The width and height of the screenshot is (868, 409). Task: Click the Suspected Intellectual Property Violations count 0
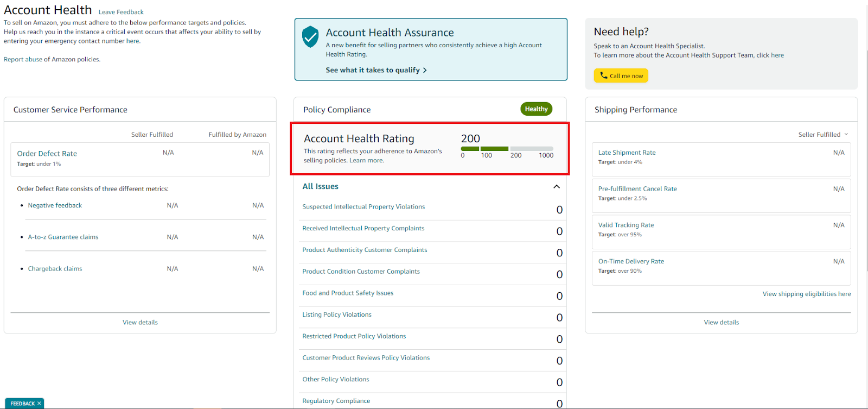(x=559, y=210)
